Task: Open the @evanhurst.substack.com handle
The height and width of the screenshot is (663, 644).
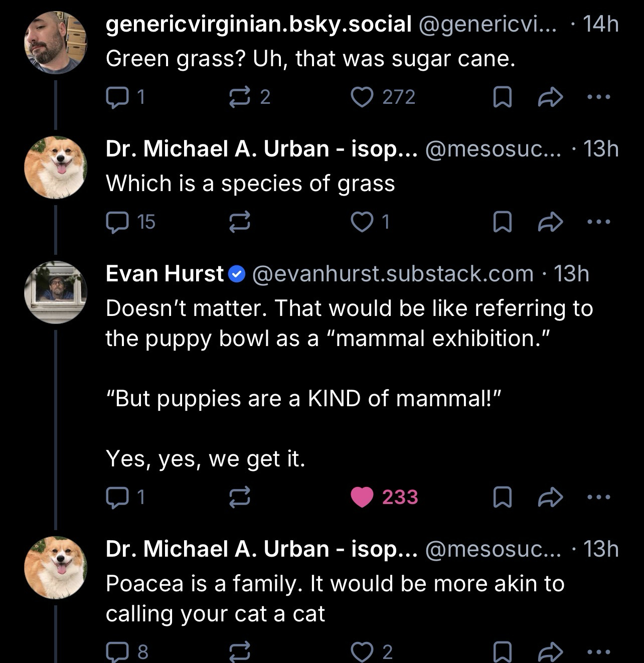Action: [393, 274]
